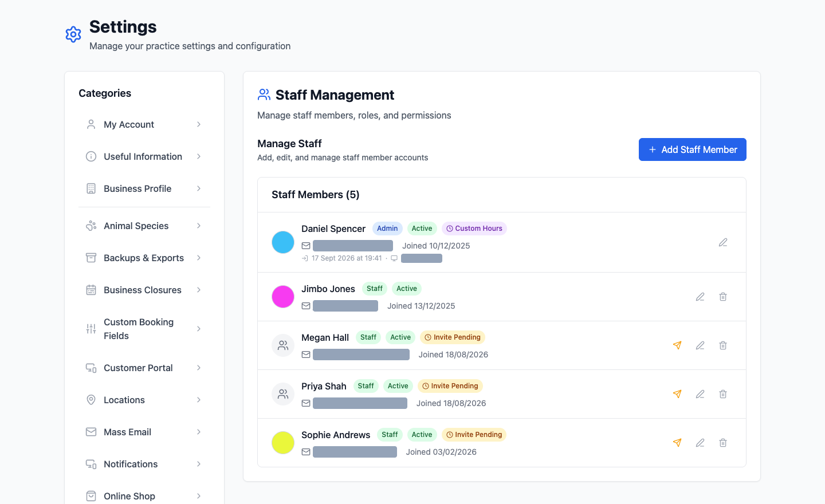Open the Notifications category

(x=144, y=464)
